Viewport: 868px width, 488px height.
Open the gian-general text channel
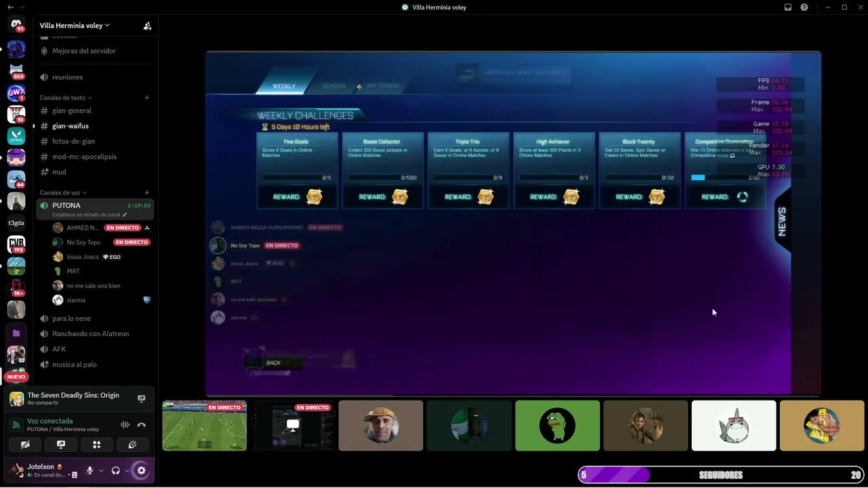pos(95,110)
